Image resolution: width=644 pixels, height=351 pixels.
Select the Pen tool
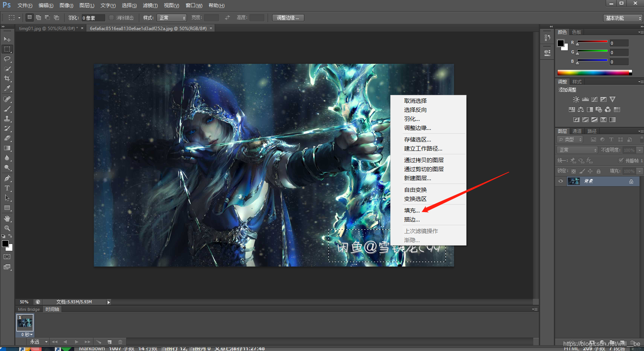(x=7, y=178)
